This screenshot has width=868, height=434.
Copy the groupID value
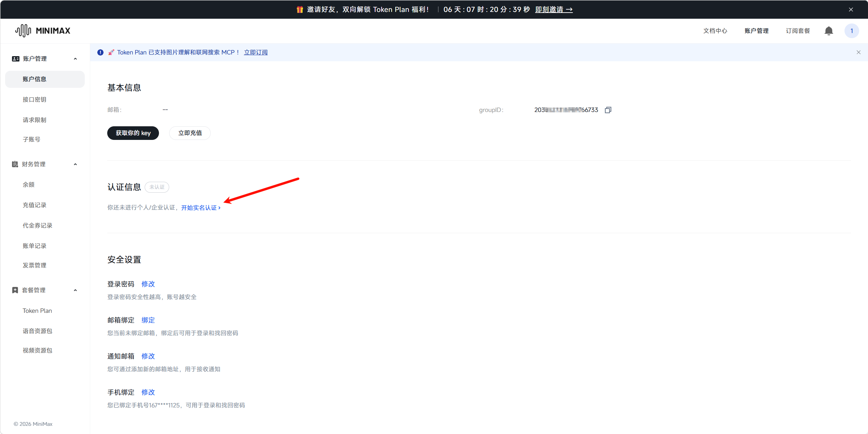pos(608,110)
